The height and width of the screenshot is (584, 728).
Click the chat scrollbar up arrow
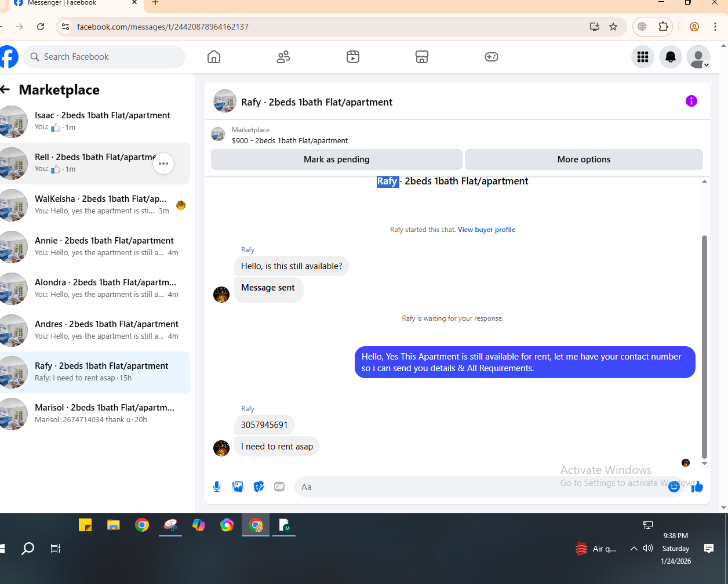coord(705,182)
